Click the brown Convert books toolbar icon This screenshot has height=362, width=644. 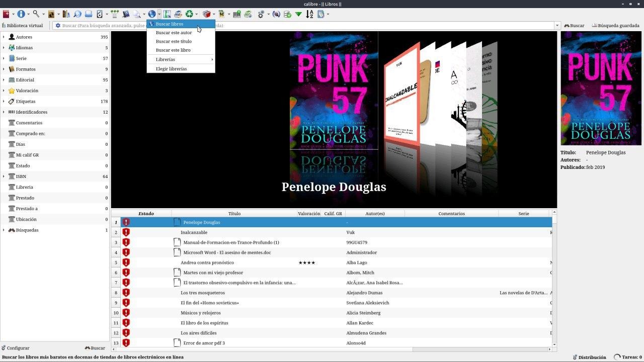point(51,14)
